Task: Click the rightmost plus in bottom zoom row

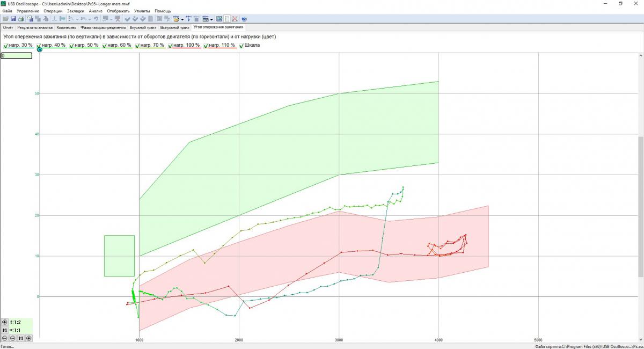Action: pos(29,338)
